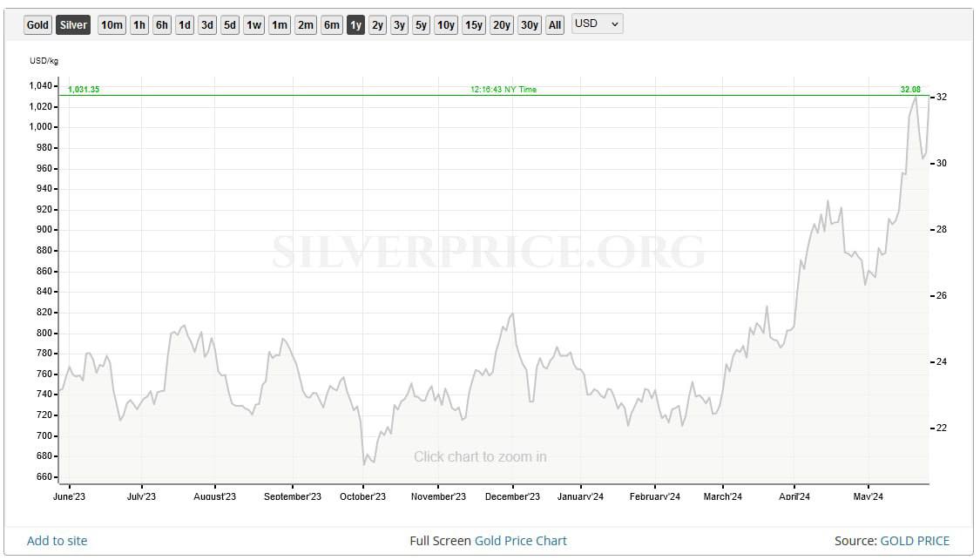Select the 1w range button

[x=253, y=24]
